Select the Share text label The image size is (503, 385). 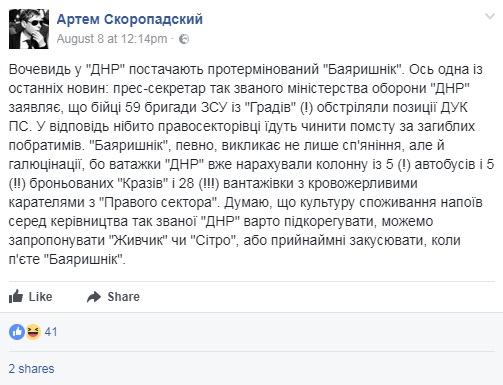[123, 297]
